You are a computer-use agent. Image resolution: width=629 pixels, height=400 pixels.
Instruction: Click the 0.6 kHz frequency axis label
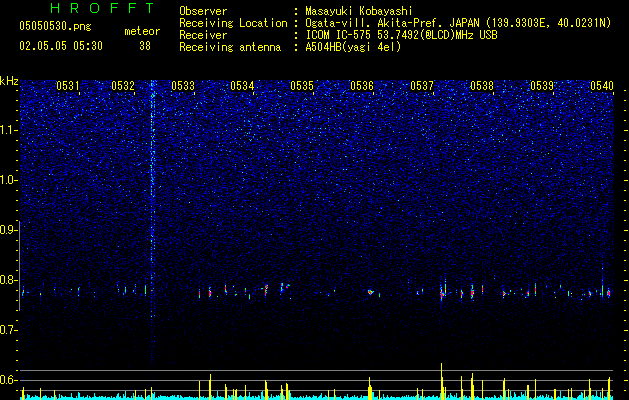9,380
